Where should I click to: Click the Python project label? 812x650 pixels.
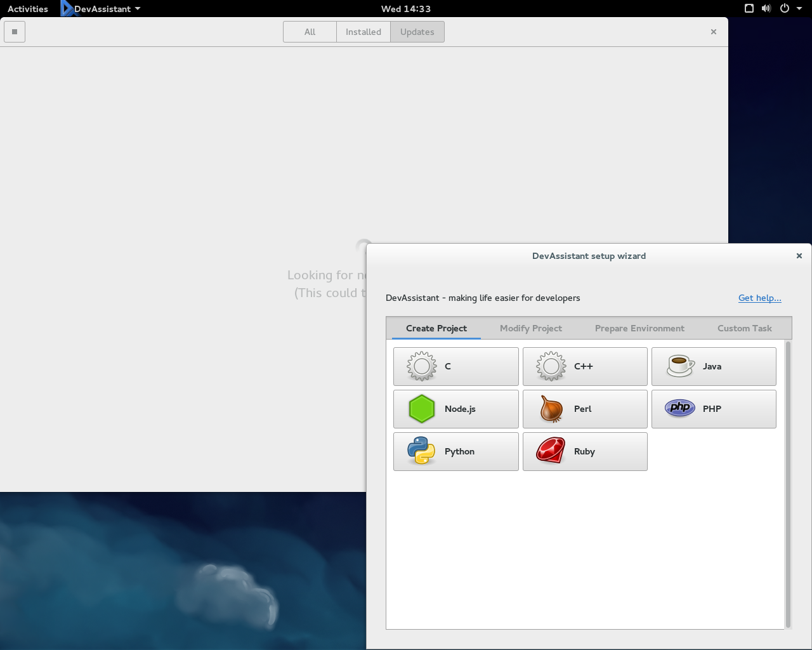pyautogui.click(x=459, y=451)
